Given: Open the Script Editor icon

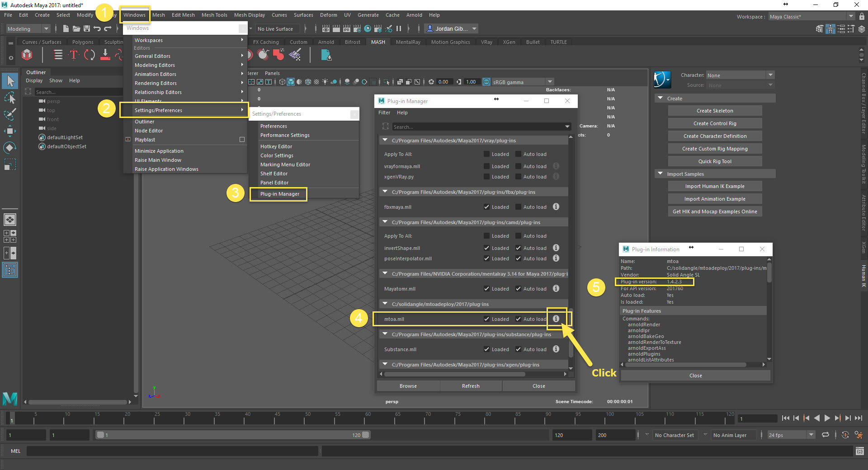Looking at the screenshot, I should click(x=859, y=451).
